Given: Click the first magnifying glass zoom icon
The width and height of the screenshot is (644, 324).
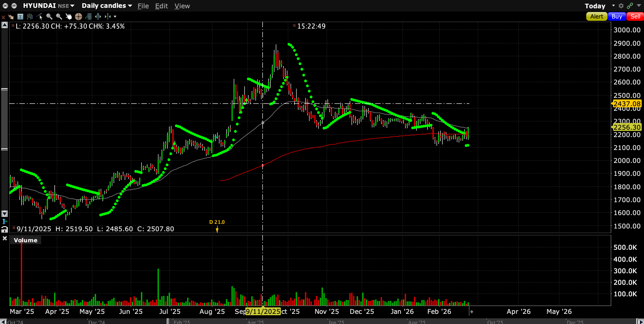Looking at the screenshot, I should [49, 17].
